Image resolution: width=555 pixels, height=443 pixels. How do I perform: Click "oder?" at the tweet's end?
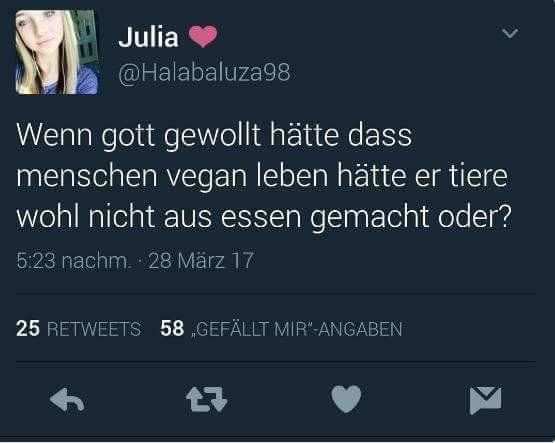pyautogui.click(x=475, y=216)
